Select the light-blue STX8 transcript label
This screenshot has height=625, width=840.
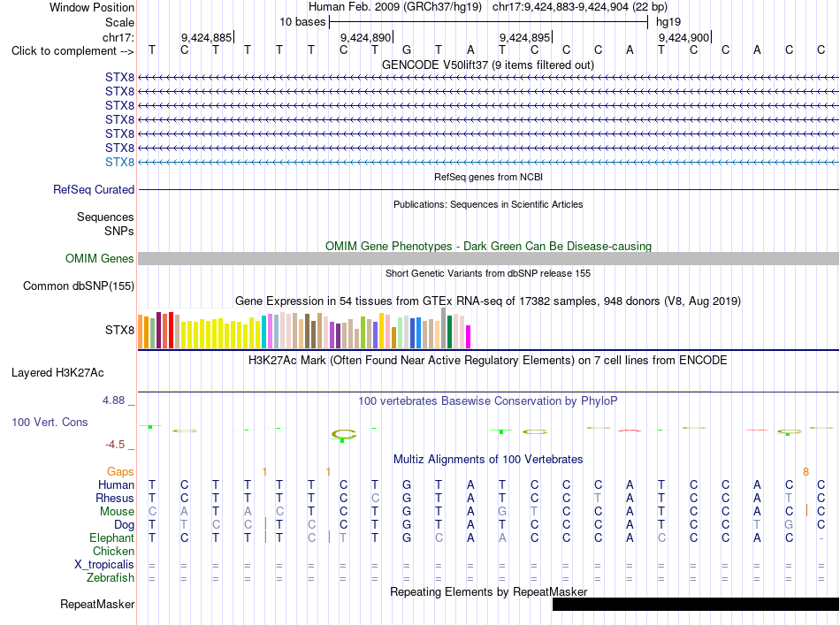point(119,163)
